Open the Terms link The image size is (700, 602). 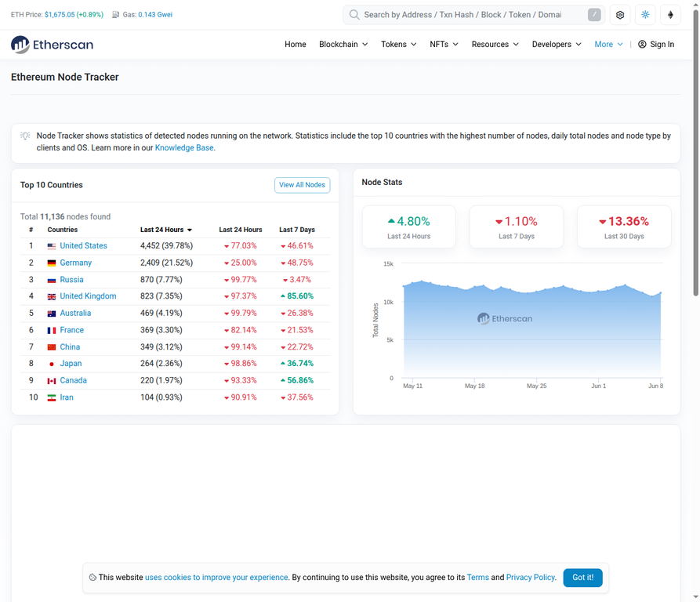(477, 578)
